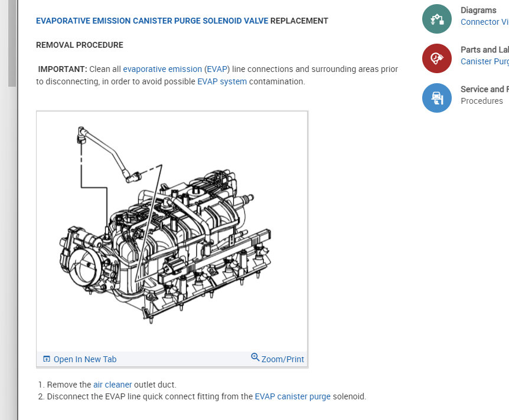The image size is (509, 420).
Task: Open the 'EVAP canister purge' link
Action: pyautogui.click(x=292, y=396)
